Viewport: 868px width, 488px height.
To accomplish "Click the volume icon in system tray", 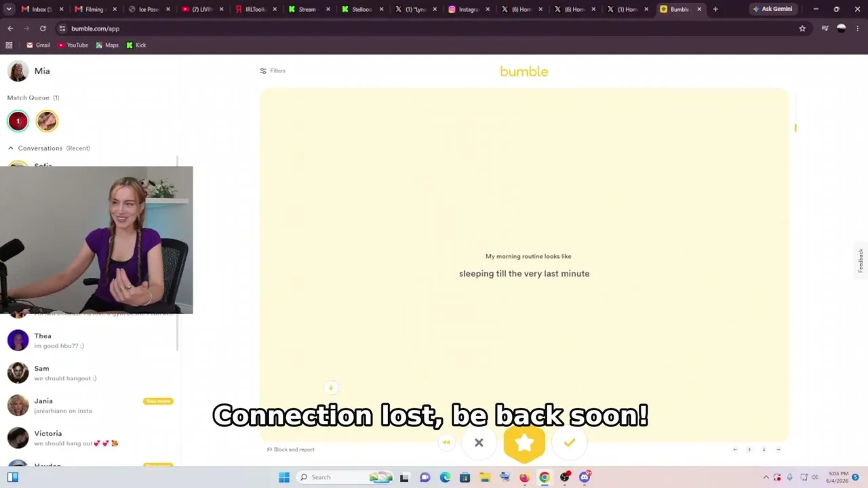I will click(814, 477).
